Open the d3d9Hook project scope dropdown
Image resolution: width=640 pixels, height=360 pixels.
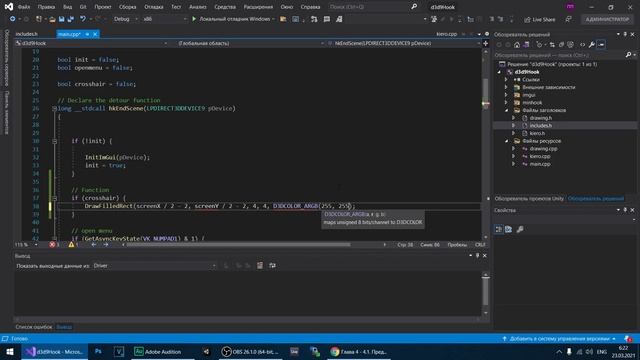(x=91, y=43)
